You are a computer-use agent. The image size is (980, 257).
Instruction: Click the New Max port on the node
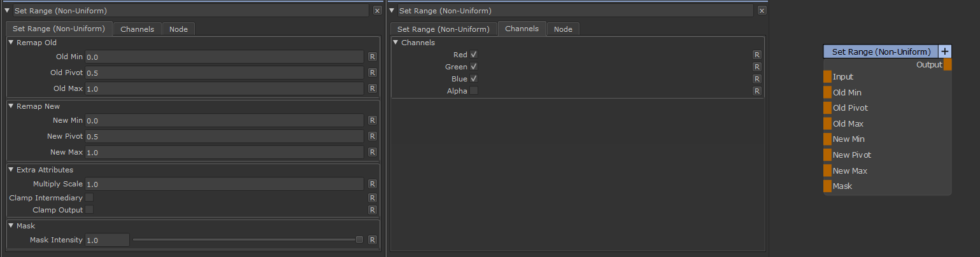click(x=827, y=170)
